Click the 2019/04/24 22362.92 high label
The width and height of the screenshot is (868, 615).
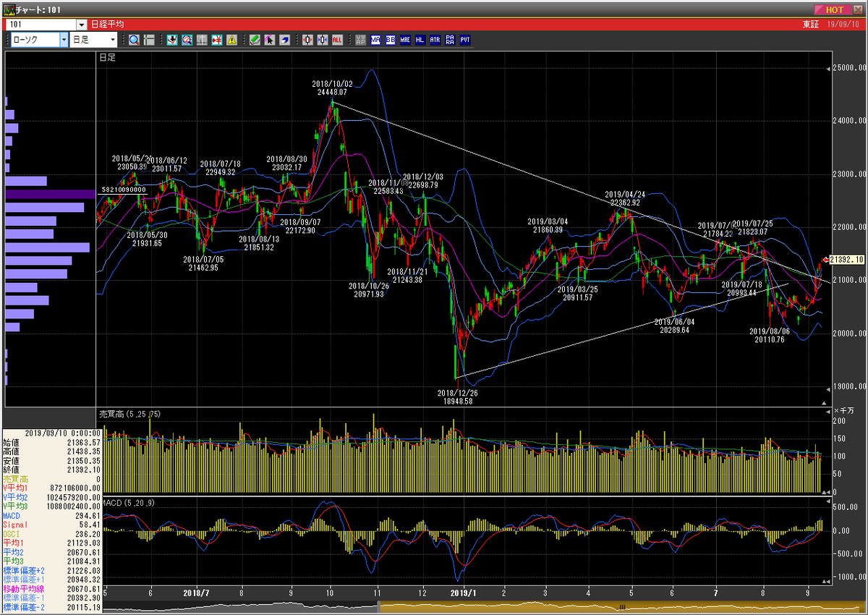coord(625,199)
